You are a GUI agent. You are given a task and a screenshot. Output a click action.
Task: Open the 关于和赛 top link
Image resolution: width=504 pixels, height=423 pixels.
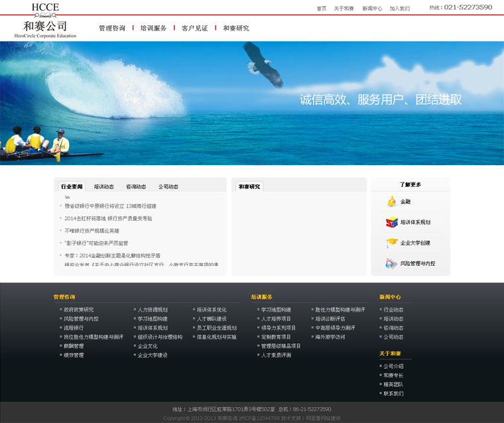click(x=344, y=9)
